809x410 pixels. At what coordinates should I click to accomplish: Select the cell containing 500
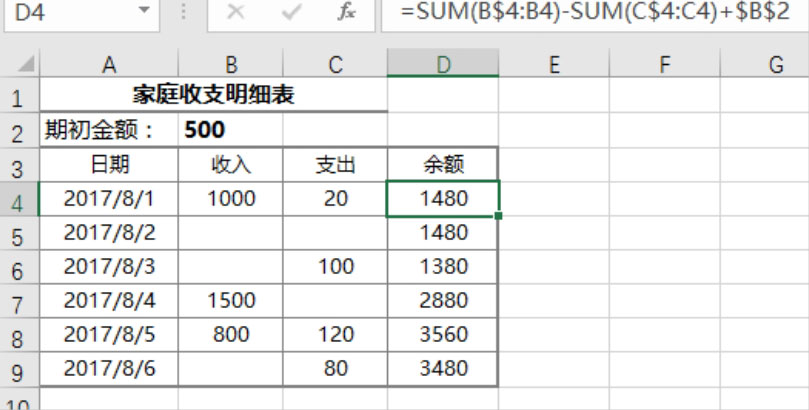pos(231,129)
